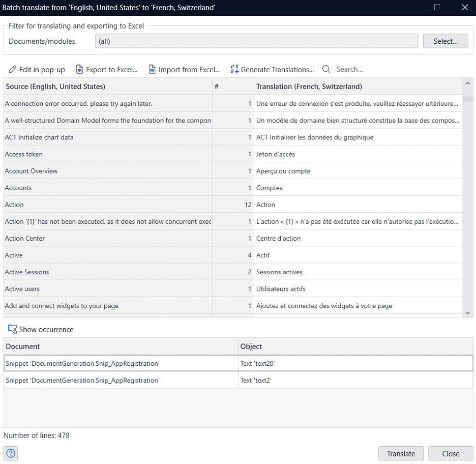Close the dialog with the Close button
The image size is (476, 464).
pyautogui.click(x=451, y=453)
